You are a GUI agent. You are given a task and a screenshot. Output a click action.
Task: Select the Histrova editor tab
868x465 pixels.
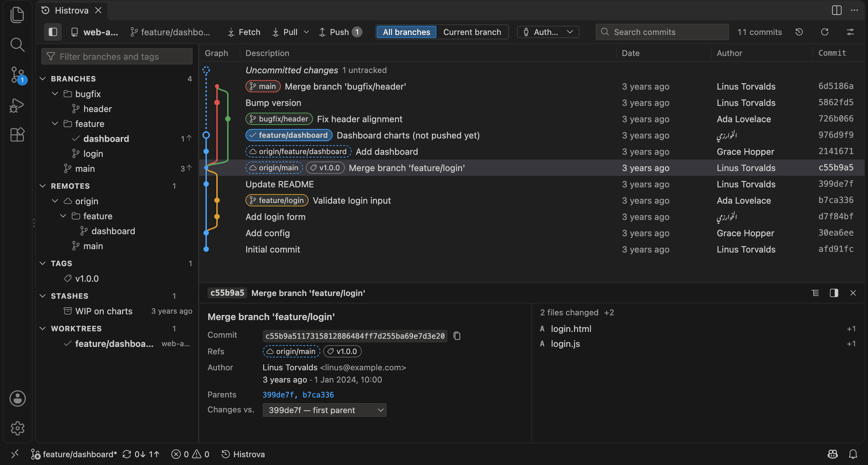point(71,11)
